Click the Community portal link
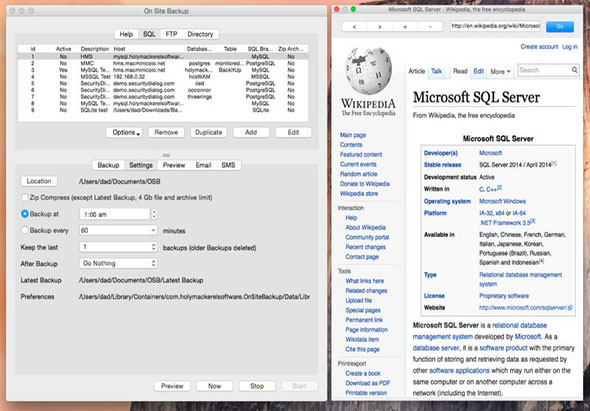 [367, 237]
